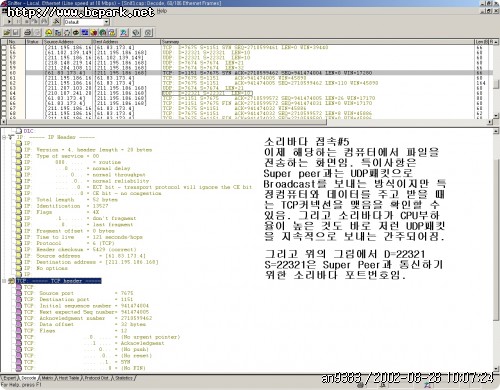Start capture with the play icon
This screenshot has width=500, height=390.
(x=9, y=22)
